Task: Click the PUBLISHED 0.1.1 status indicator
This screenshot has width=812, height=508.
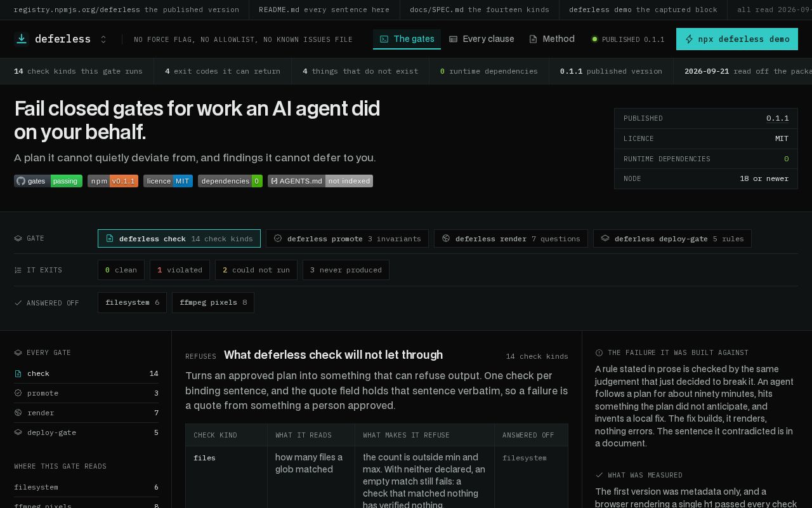Action: point(628,39)
